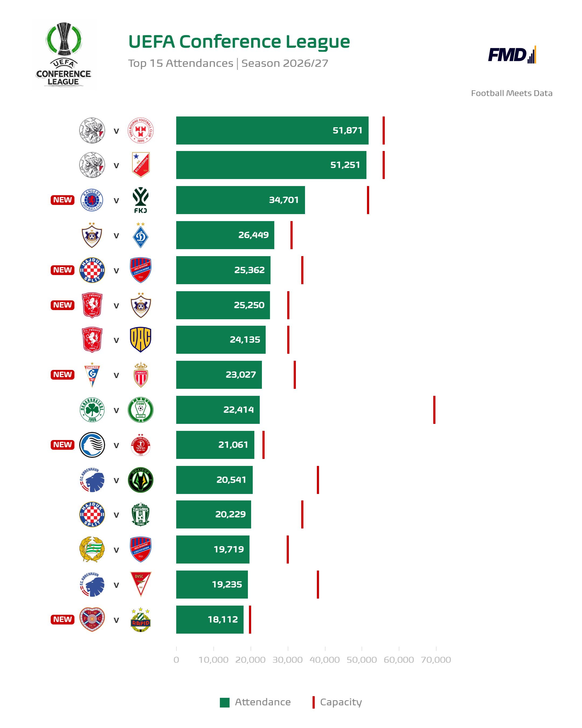Click the 40,000 axis label
The height and width of the screenshot is (728, 582).
pyautogui.click(x=325, y=660)
